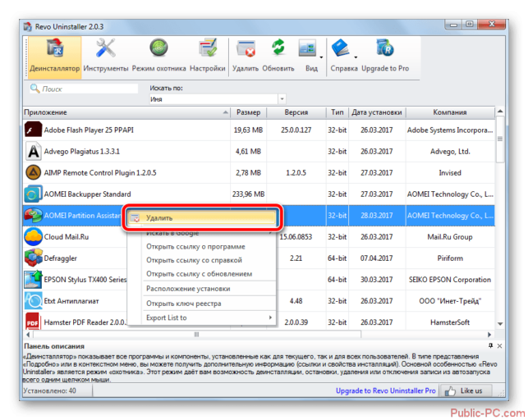
Task: Open the Вид view button
Action: (308, 57)
